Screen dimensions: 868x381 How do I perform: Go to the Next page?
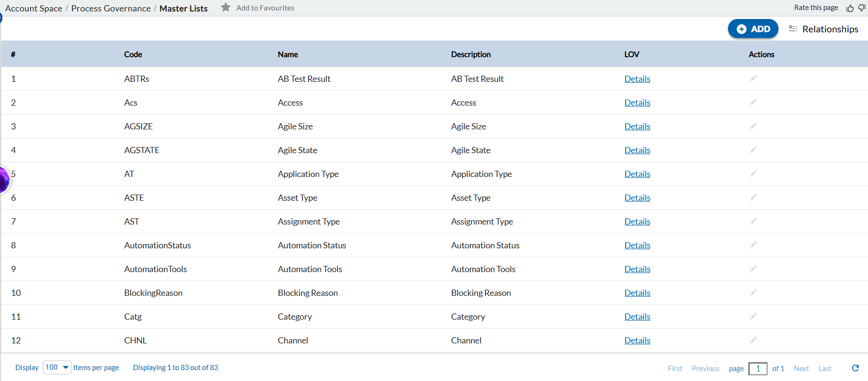tap(801, 369)
